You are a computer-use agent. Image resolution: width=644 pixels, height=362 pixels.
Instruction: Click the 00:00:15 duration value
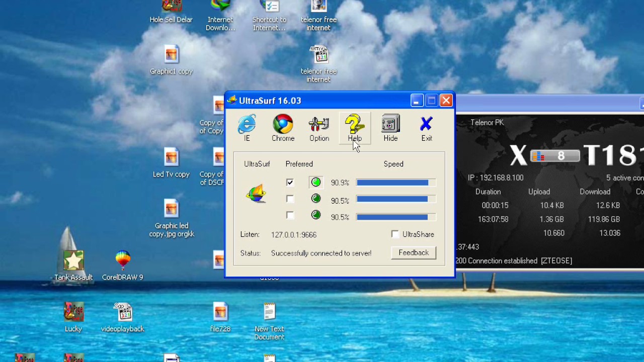click(x=495, y=205)
